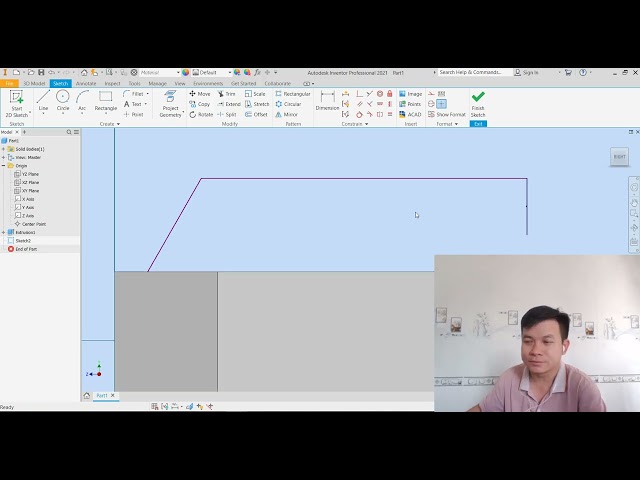The width and height of the screenshot is (640, 480).
Task: Click the Appearance color wheel icon
Action: (x=186, y=72)
